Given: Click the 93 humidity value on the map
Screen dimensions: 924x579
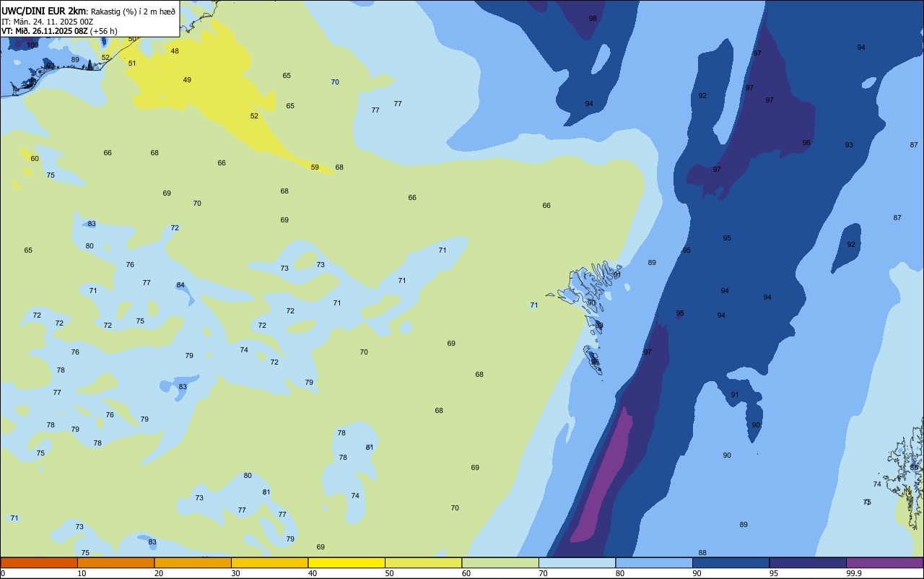Looking at the screenshot, I should pyautogui.click(x=849, y=145).
